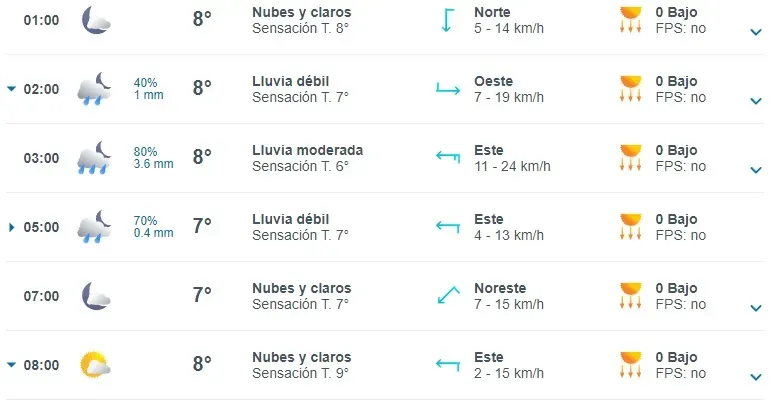Expand the 05:00 hour group

click(12, 227)
